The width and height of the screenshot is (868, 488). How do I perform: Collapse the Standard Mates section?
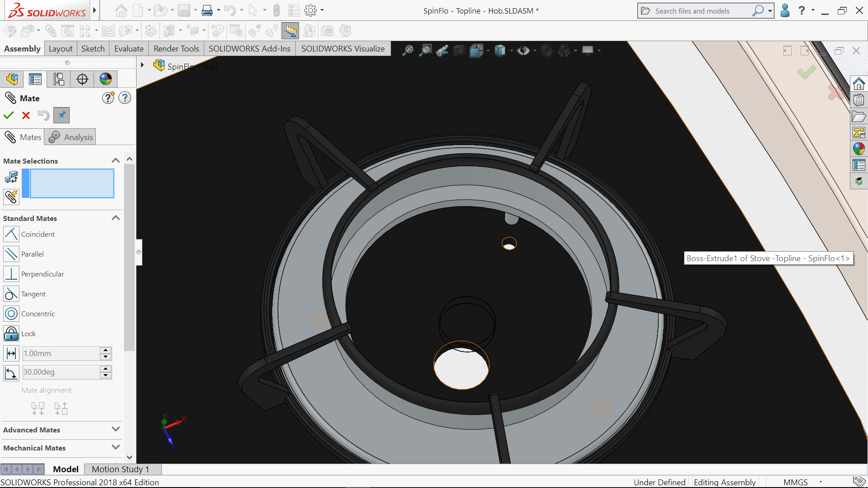[x=115, y=218]
